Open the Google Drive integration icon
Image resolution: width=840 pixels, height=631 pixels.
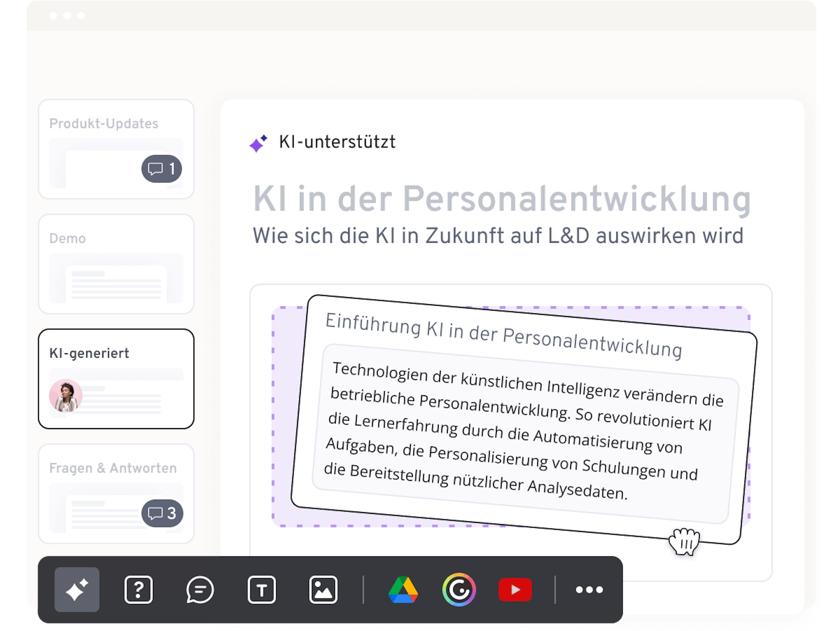403,589
